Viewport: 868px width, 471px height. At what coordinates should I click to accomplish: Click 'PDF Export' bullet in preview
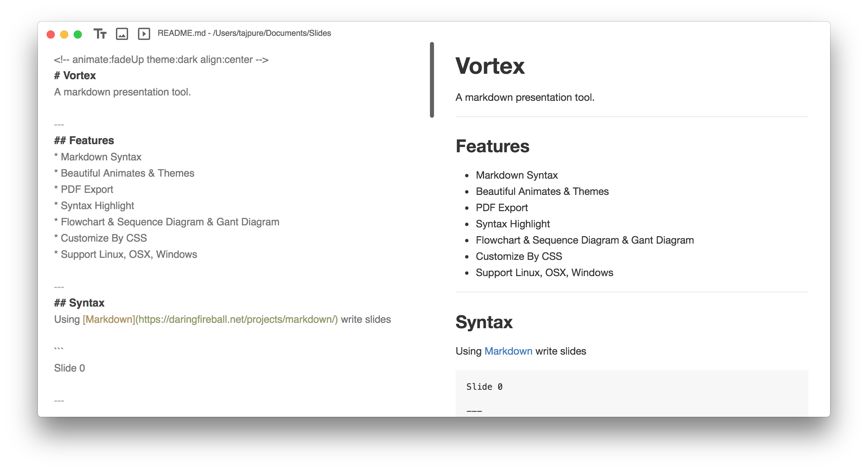click(502, 208)
